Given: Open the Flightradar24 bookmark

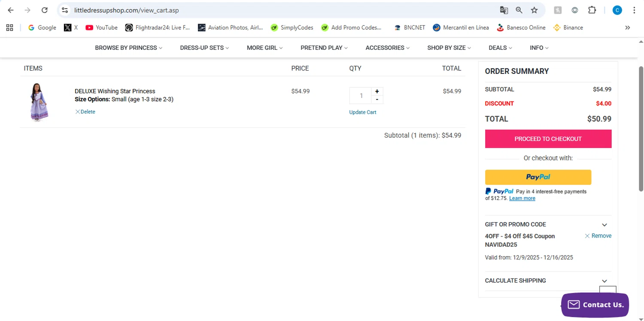Looking at the screenshot, I should (157, 28).
